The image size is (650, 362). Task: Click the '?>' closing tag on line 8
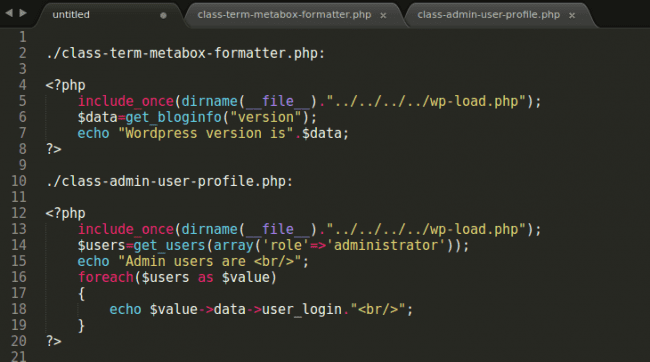coord(53,149)
